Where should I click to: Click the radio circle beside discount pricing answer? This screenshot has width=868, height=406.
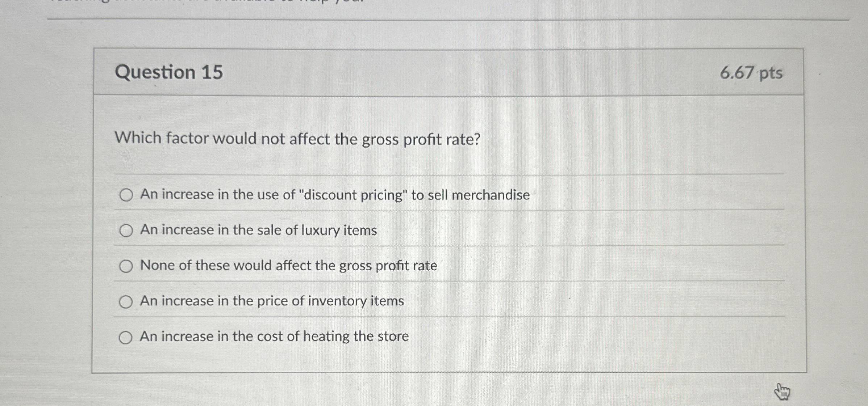click(126, 195)
